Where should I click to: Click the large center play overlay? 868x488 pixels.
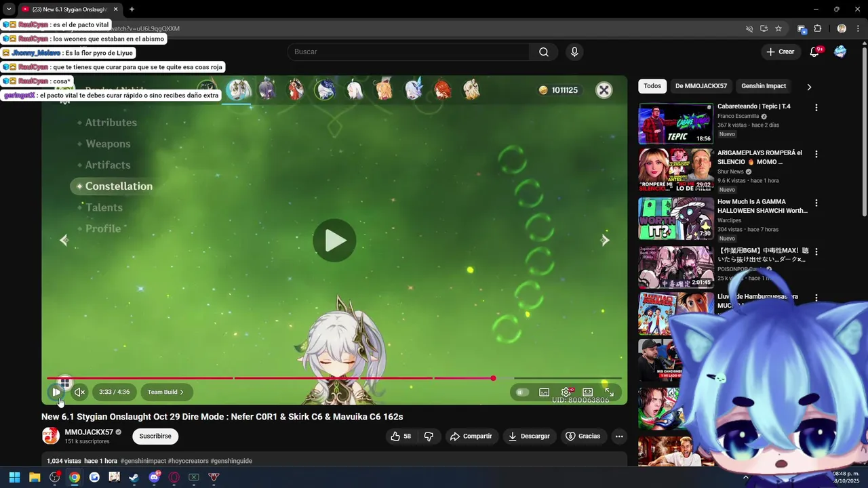[x=334, y=240]
